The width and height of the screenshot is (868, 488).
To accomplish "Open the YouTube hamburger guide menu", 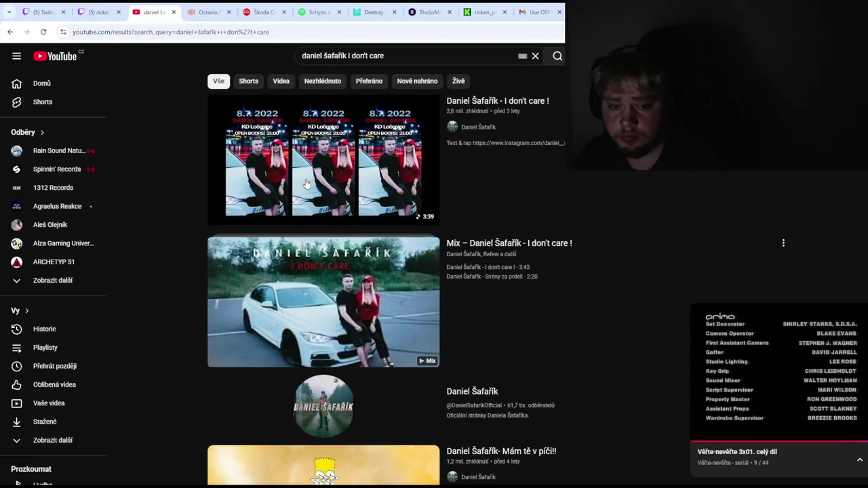I will pyautogui.click(x=16, y=56).
